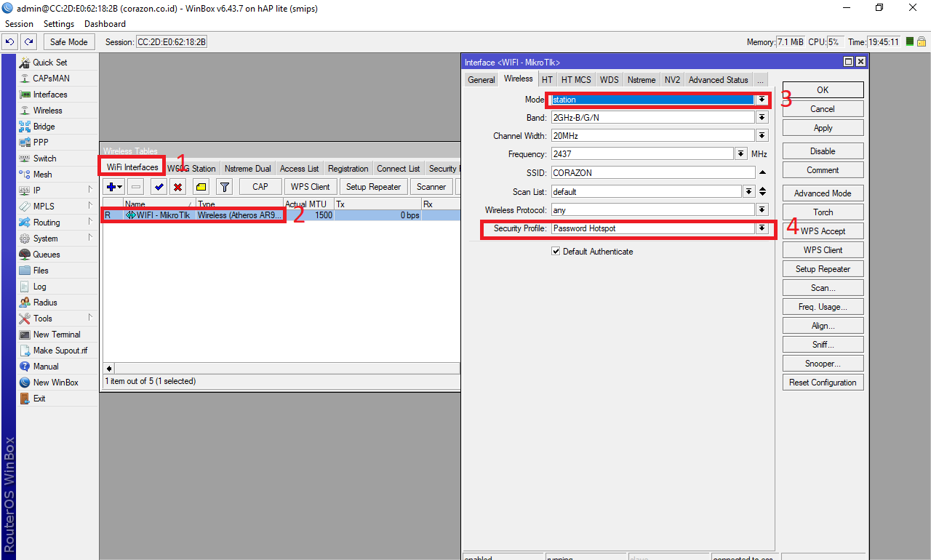Select the Registration tab in Wireless Tables
The image size is (931, 560).
pos(348,169)
